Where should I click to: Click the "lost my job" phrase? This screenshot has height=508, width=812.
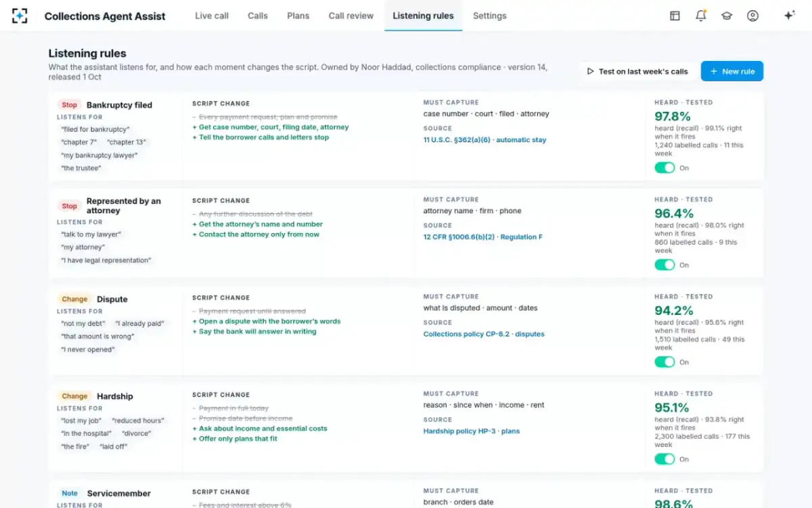pos(82,421)
